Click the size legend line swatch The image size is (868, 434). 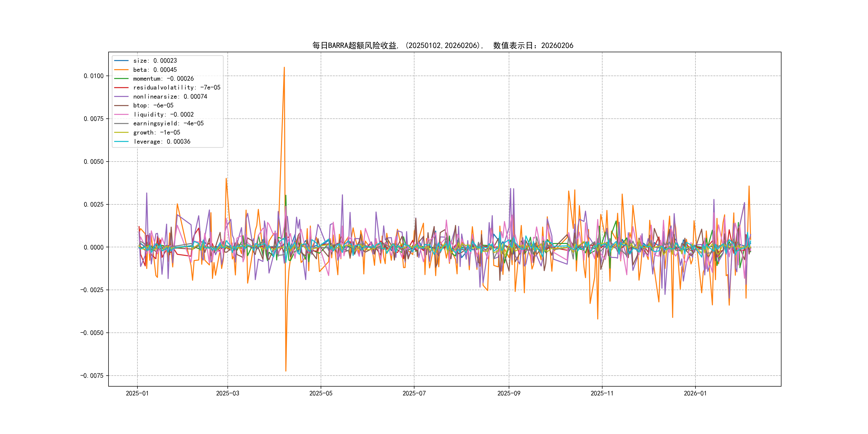coord(121,61)
